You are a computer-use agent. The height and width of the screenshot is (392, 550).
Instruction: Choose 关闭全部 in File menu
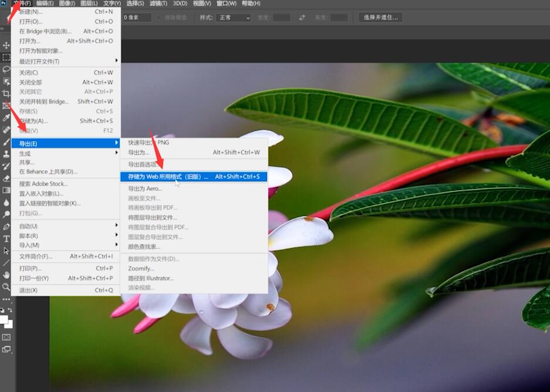pos(66,82)
